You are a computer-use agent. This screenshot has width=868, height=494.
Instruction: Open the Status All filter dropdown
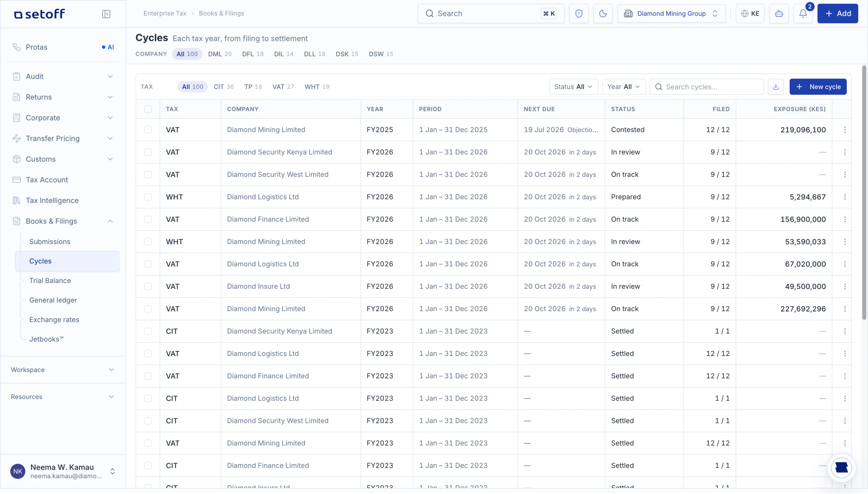point(574,87)
